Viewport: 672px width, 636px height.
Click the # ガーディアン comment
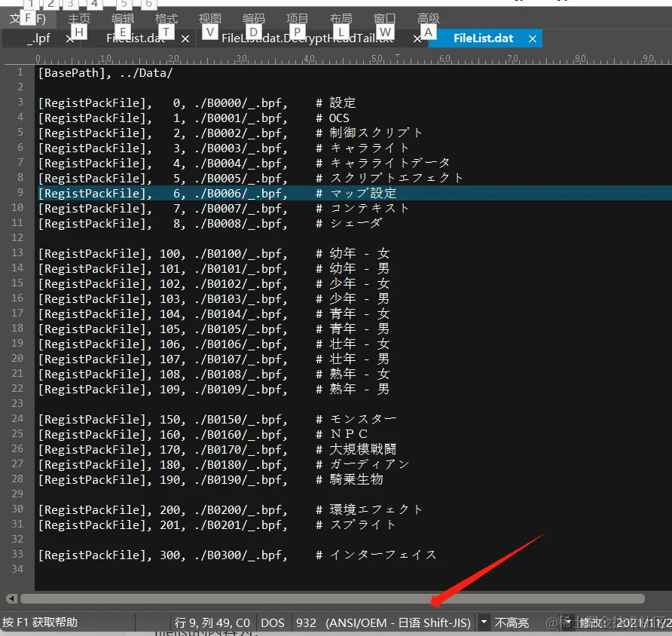[x=362, y=465]
